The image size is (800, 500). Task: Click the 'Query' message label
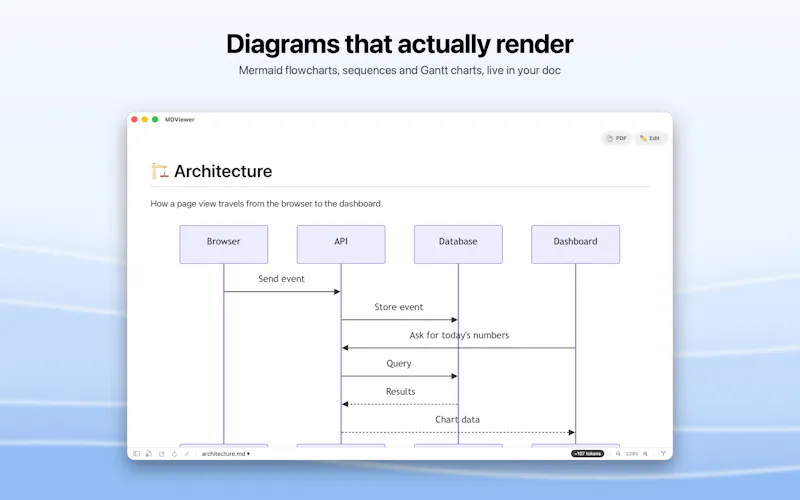pos(398,364)
